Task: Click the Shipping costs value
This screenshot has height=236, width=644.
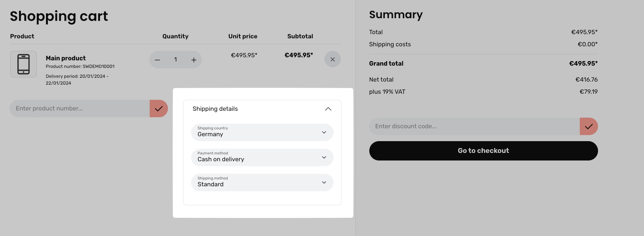Action: tap(587, 44)
